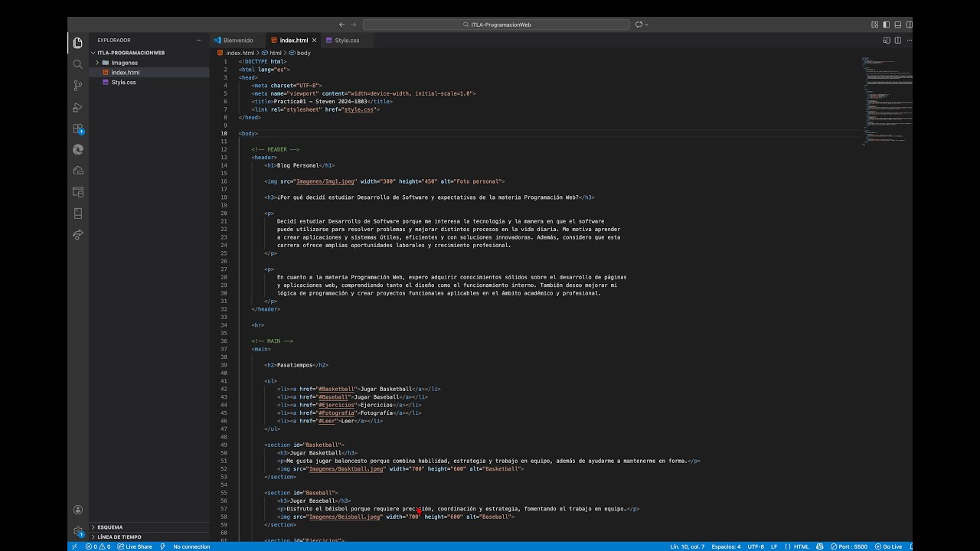Image resolution: width=980 pixels, height=551 pixels.
Task: Open the Live Share arrow icon view
Action: click(x=77, y=235)
